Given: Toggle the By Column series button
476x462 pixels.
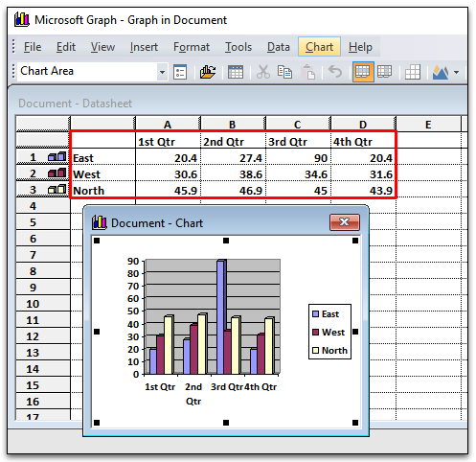Looking at the screenshot, I should coord(384,72).
